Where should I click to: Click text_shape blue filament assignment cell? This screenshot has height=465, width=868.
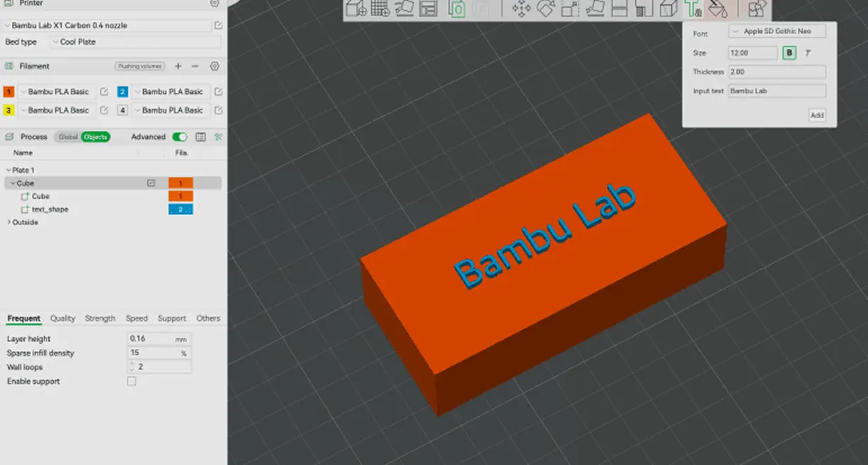pyautogui.click(x=181, y=209)
